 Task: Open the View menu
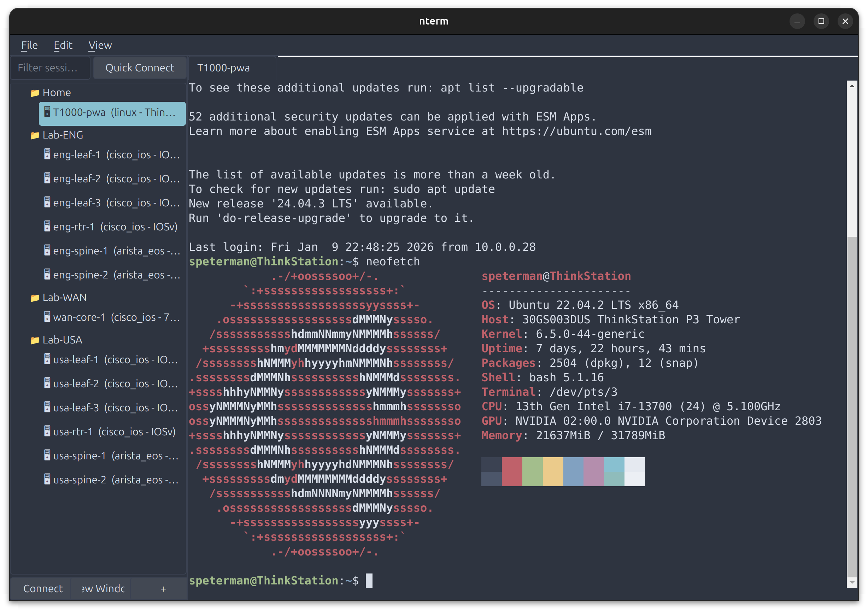pyautogui.click(x=100, y=45)
